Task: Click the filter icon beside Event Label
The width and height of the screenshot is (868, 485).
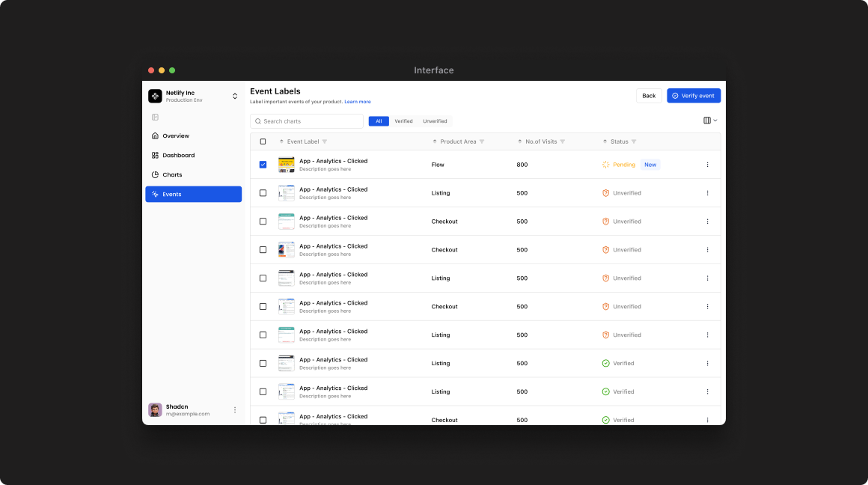Action: pos(325,141)
